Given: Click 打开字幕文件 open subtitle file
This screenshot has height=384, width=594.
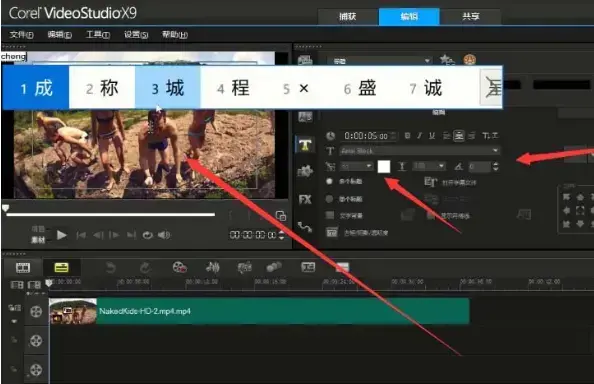Looking at the screenshot, I should 450,183.
